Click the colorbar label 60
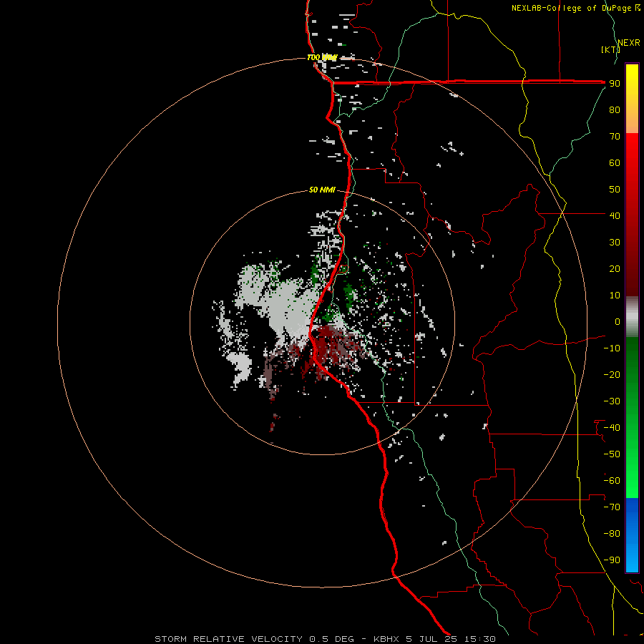644x644 pixels. pyautogui.click(x=615, y=162)
